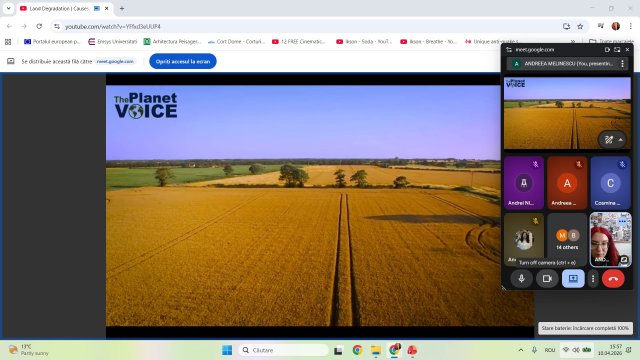
Task: Reload the YouTube page
Action: pyautogui.click(x=39, y=26)
